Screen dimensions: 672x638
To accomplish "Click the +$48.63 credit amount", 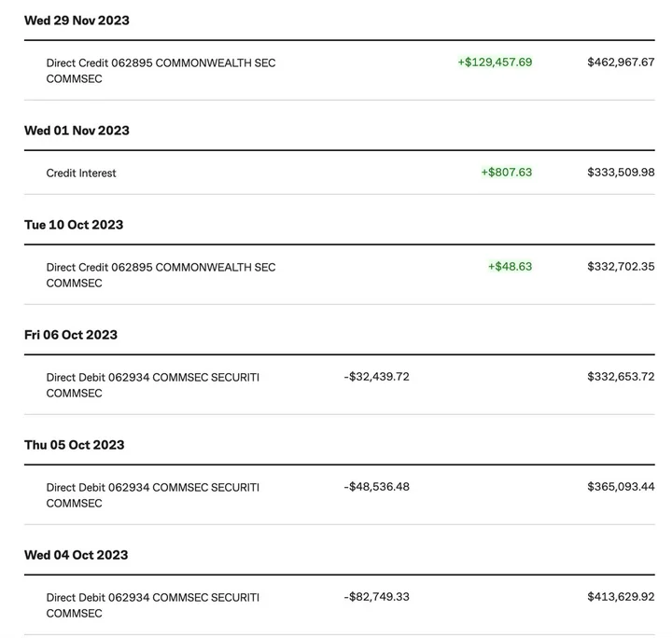I will [x=510, y=267].
